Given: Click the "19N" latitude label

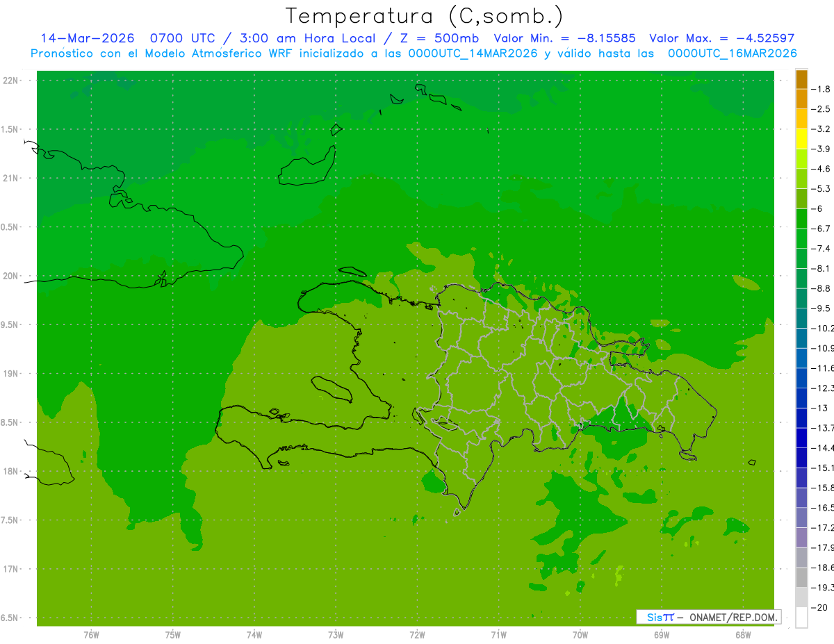Looking at the screenshot, I should pyautogui.click(x=10, y=374).
